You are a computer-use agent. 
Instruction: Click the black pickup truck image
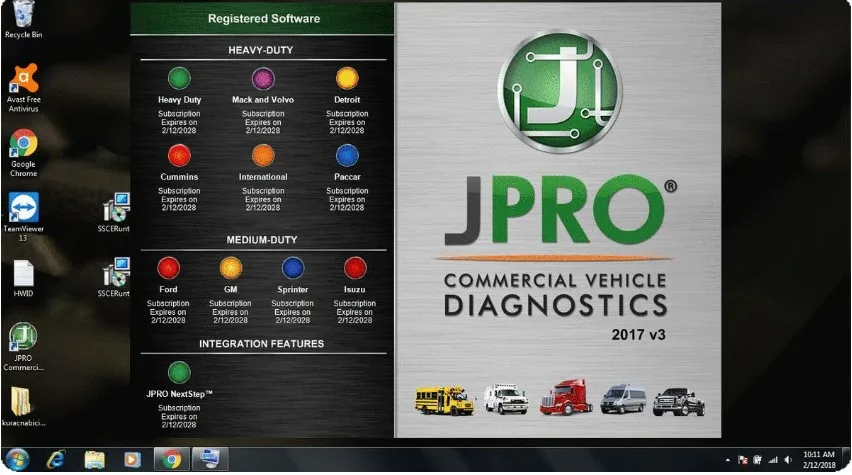[679, 402]
